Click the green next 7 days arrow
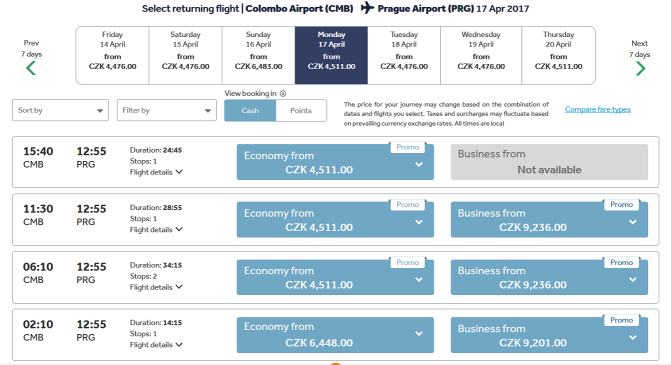The height and width of the screenshot is (365, 671). 640,68
